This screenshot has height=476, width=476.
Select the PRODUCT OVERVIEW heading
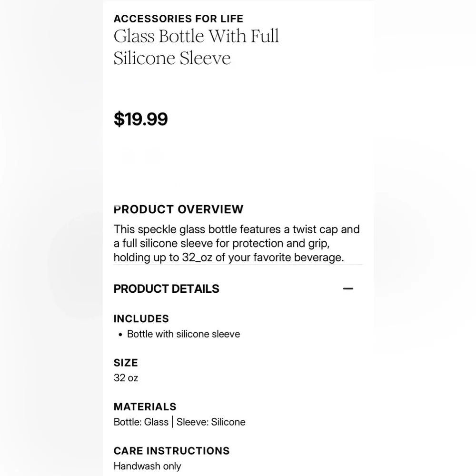pyautogui.click(x=178, y=209)
